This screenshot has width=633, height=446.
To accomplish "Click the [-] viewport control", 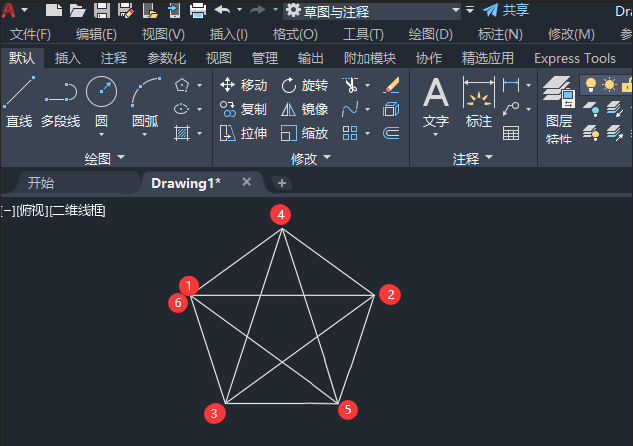I will pos(8,210).
